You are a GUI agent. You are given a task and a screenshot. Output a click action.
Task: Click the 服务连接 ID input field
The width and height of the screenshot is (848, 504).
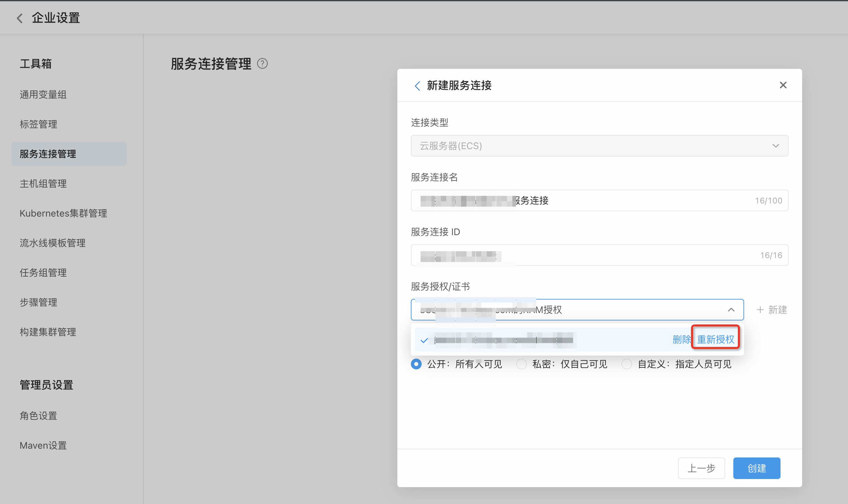[599, 255]
